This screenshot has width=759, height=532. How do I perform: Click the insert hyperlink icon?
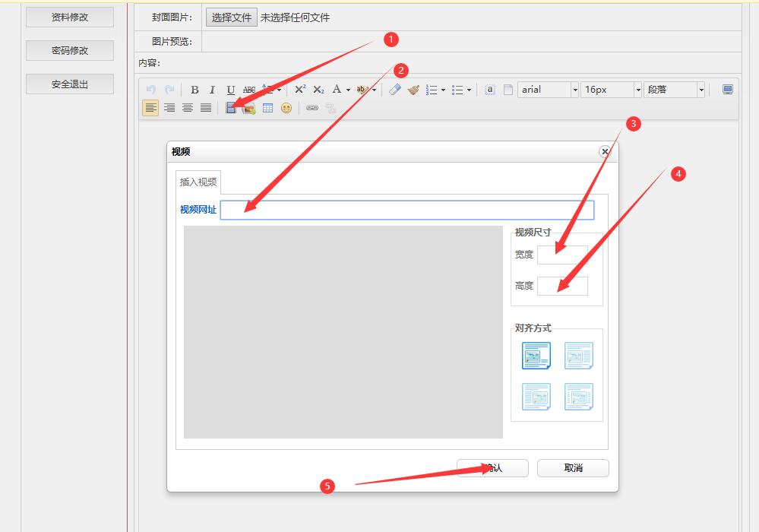tap(312, 108)
